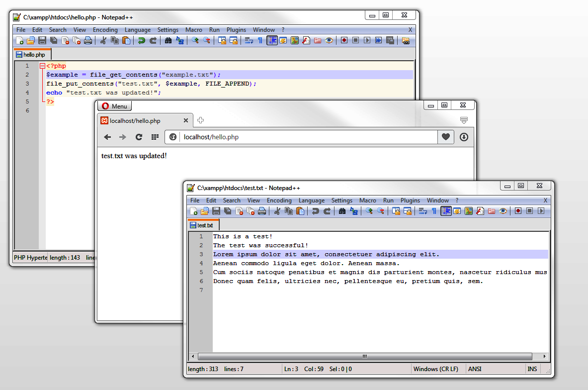588x390 pixels.
Task: Start recording a macro
Action: tap(344, 40)
